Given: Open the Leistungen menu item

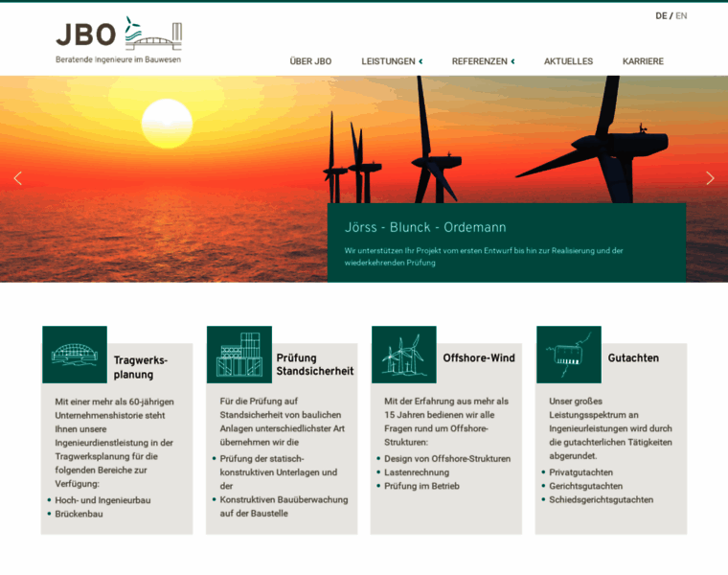Looking at the screenshot, I should pyautogui.click(x=388, y=61).
